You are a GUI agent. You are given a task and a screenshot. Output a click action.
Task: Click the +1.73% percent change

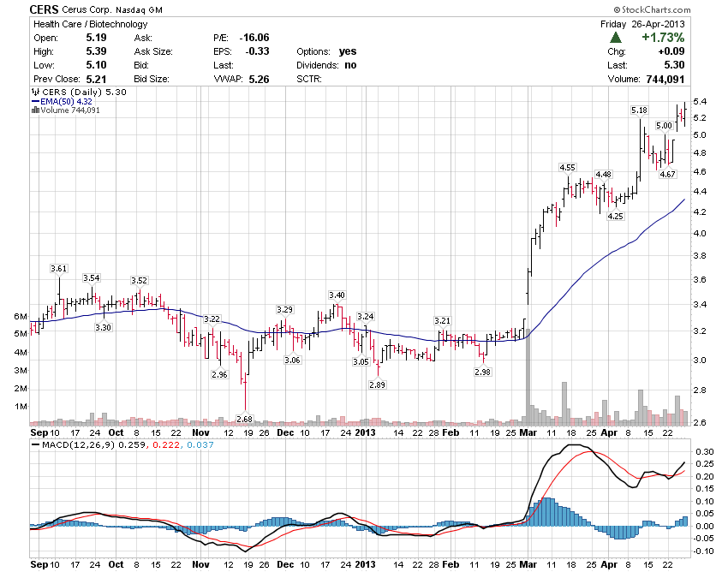pyautogui.click(x=663, y=38)
